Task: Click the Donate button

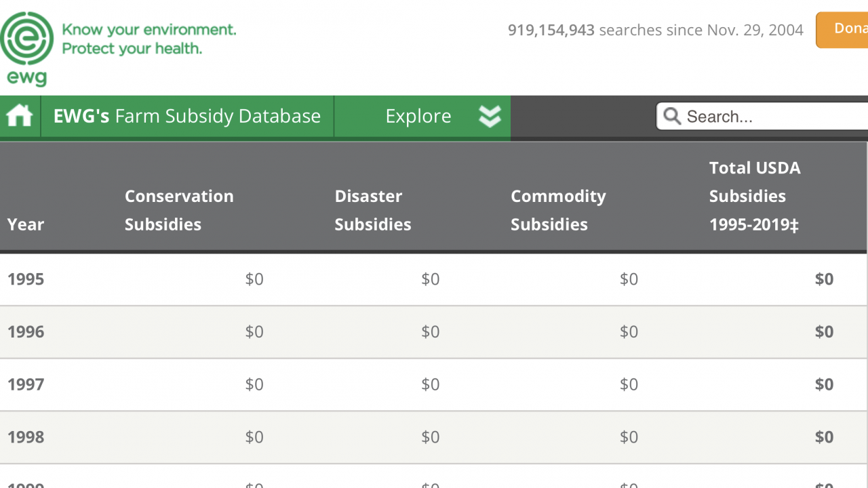Action: coord(842,30)
